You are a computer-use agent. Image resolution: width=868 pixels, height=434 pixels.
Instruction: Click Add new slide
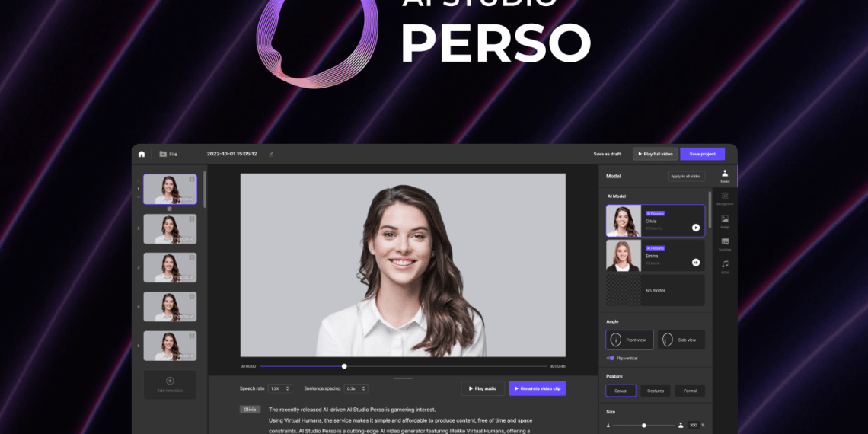coord(170,385)
